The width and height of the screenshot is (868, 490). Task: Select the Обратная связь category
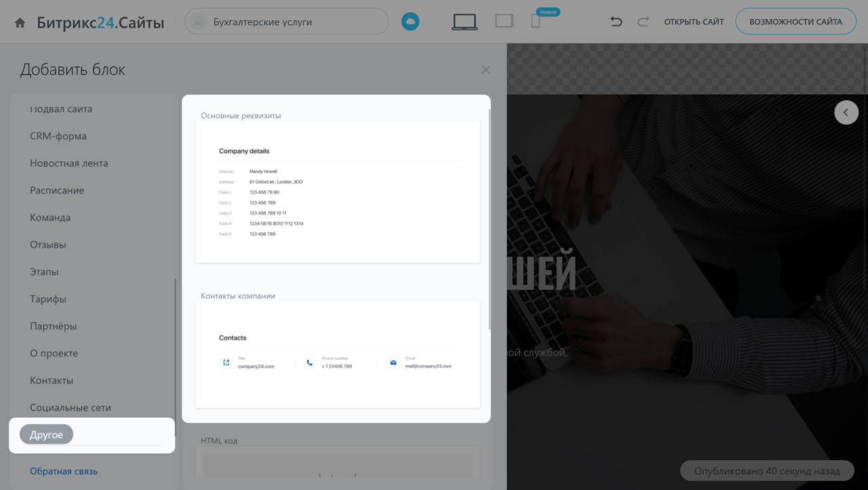pos(64,471)
